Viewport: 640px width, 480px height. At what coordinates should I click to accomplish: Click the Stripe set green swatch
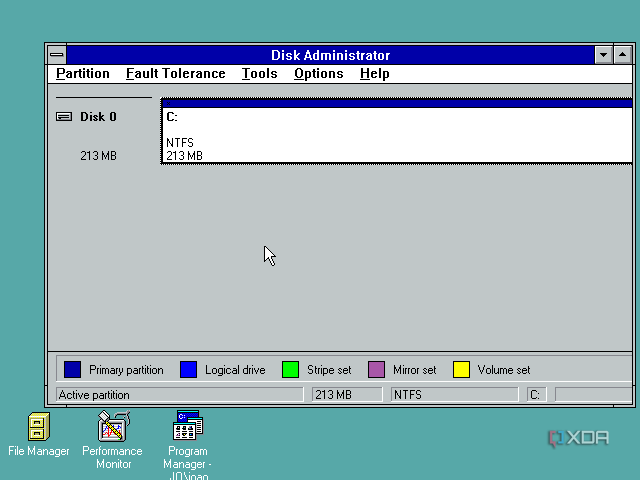290,370
